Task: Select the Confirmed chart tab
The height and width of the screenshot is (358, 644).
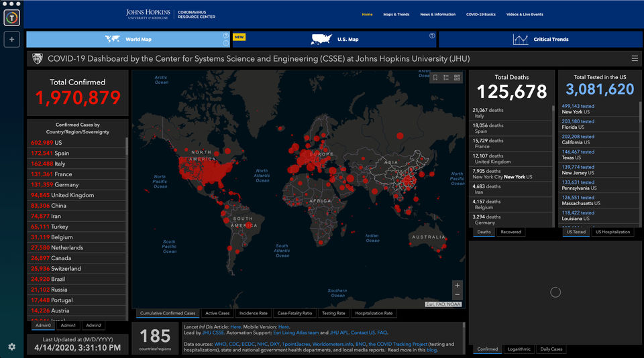Action: point(488,349)
